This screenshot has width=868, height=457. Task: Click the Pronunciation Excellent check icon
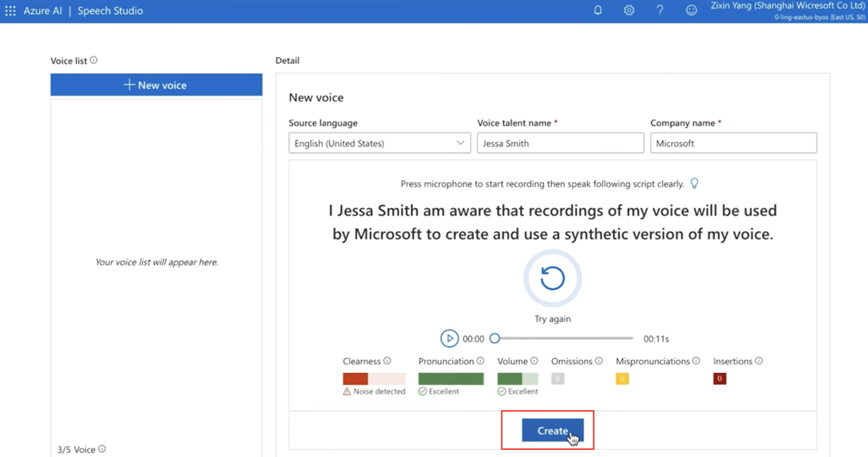point(422,391)
